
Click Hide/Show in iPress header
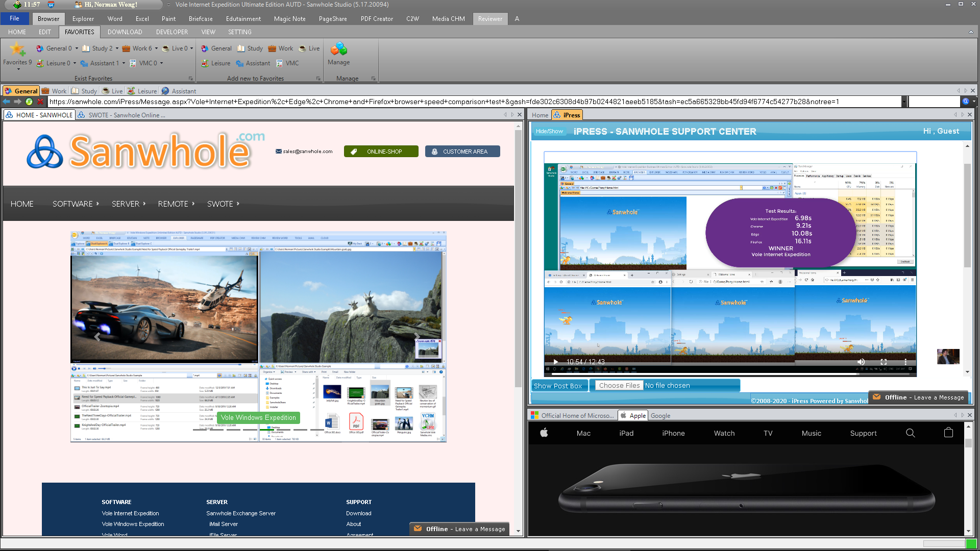tap(549, 131)
